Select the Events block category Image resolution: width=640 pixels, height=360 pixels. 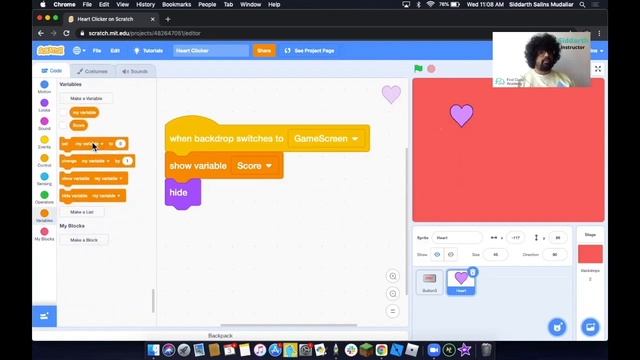[44, 142]
